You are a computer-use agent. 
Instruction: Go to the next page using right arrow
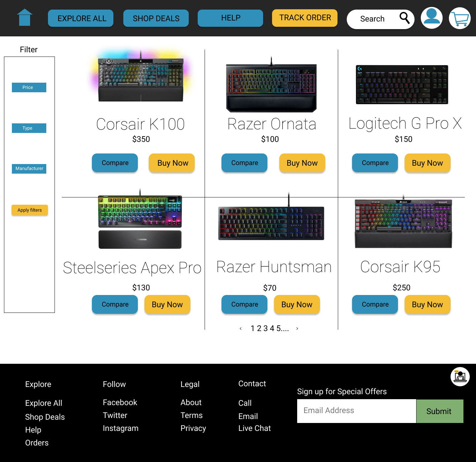(297, 328)
